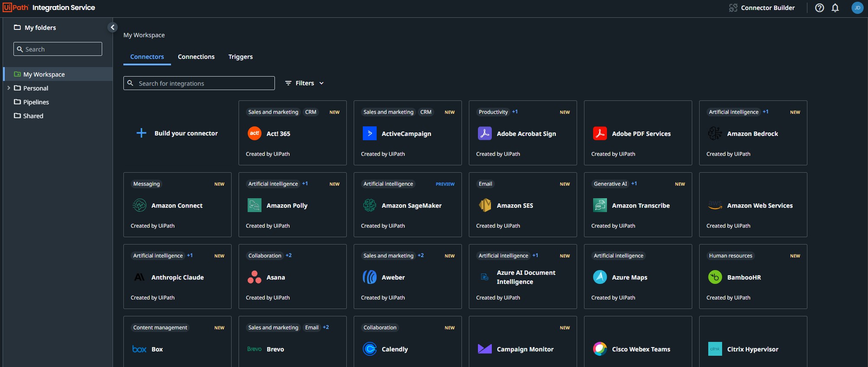Click the Brevo connector logo
Screen dimensions: 868x367
click(255, 349)
